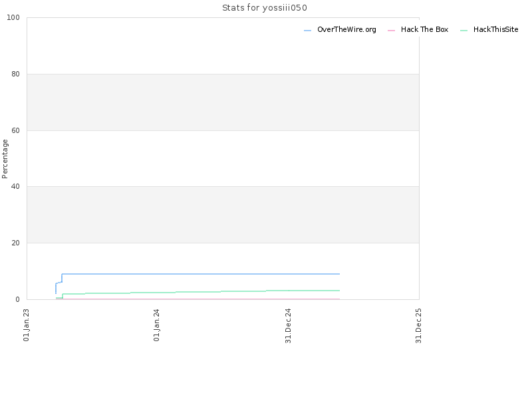Click the chart title Stats for yossiii050
The image size is (532, 399).
click(x=265, y=8)
